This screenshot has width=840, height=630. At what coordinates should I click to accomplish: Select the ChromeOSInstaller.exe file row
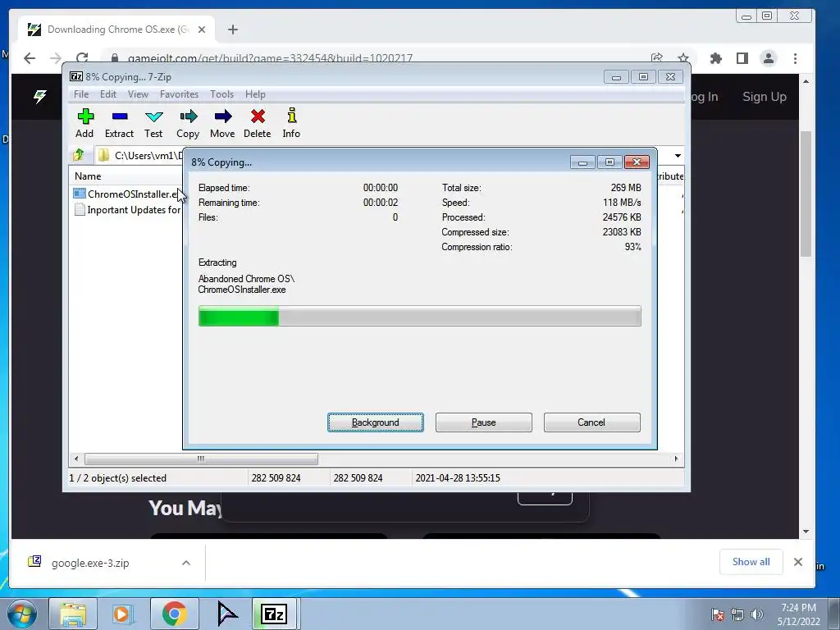point(129,194)
